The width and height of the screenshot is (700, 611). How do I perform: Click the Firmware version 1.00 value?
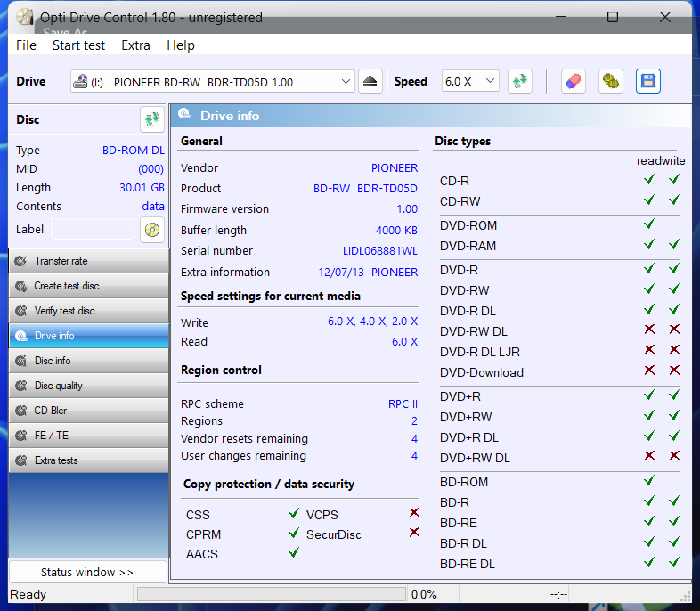click(x=407, y=209)
